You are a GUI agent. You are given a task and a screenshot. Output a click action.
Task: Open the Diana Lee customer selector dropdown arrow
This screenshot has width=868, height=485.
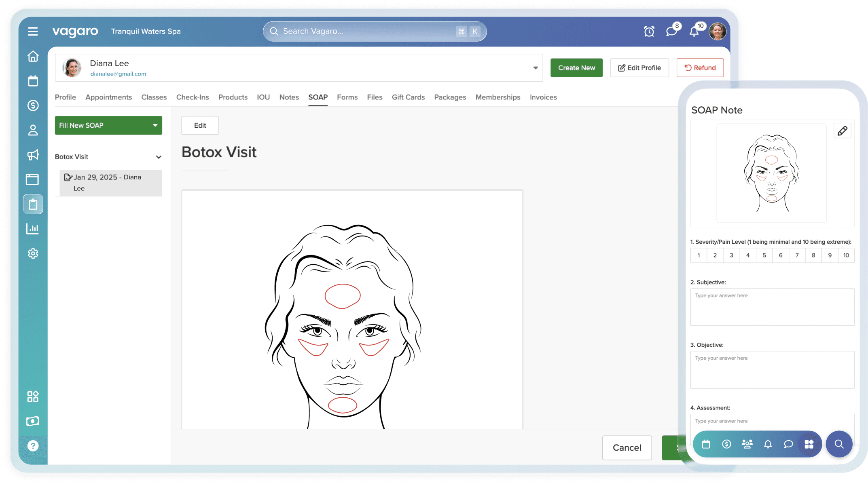coord(535,68)
